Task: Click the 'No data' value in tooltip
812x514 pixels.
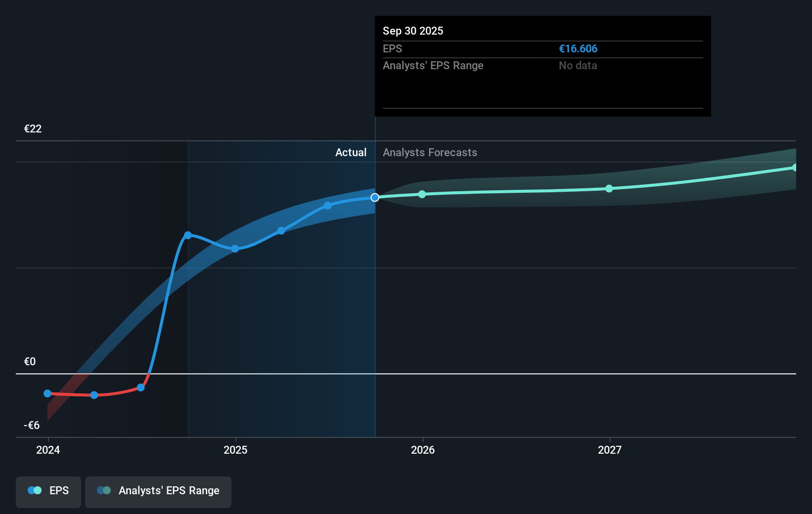Action: point(578,65)
